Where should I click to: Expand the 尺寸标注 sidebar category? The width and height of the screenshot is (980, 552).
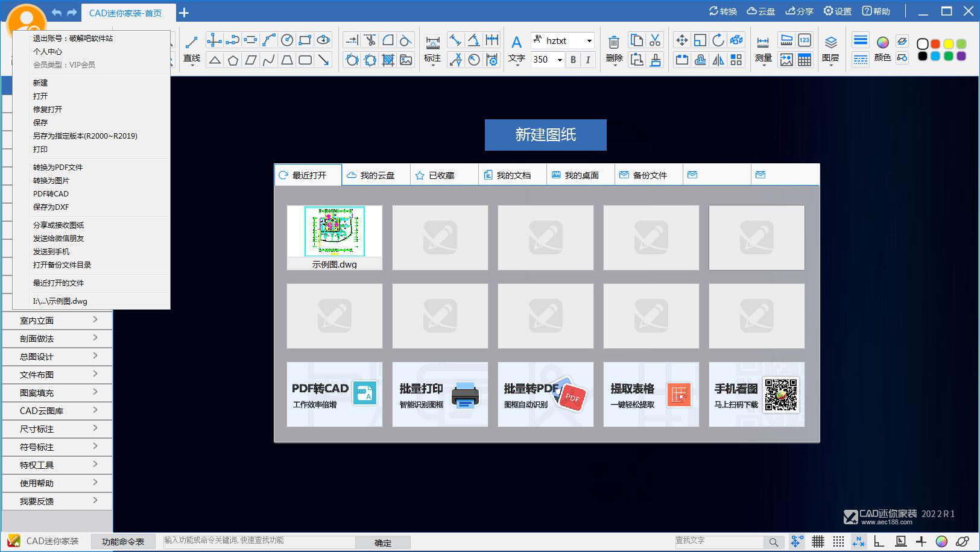click(57, 429)
